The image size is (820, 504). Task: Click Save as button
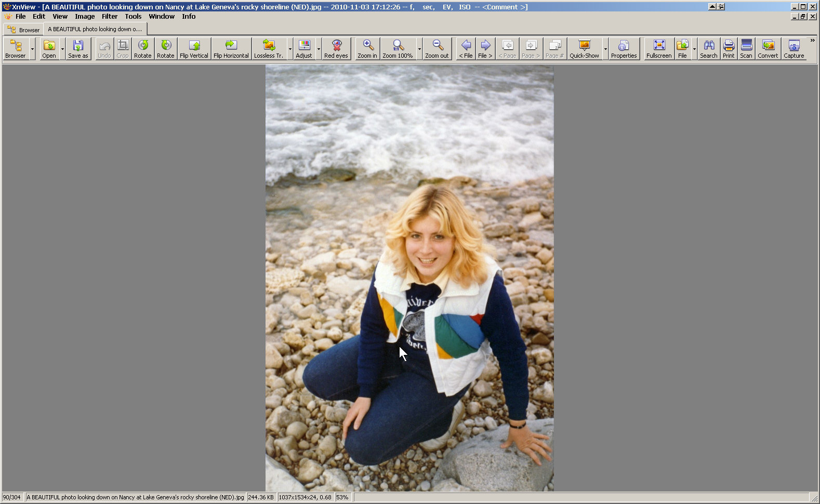click(78, 49)
